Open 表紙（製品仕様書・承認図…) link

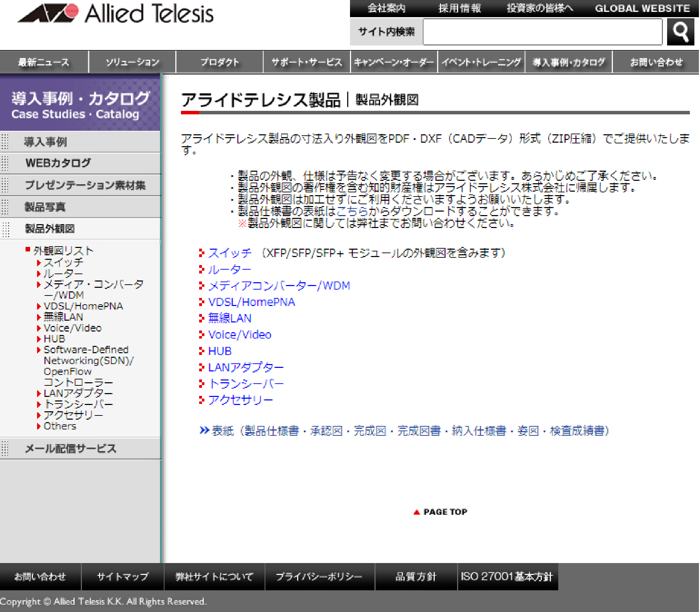click(411, 430)
